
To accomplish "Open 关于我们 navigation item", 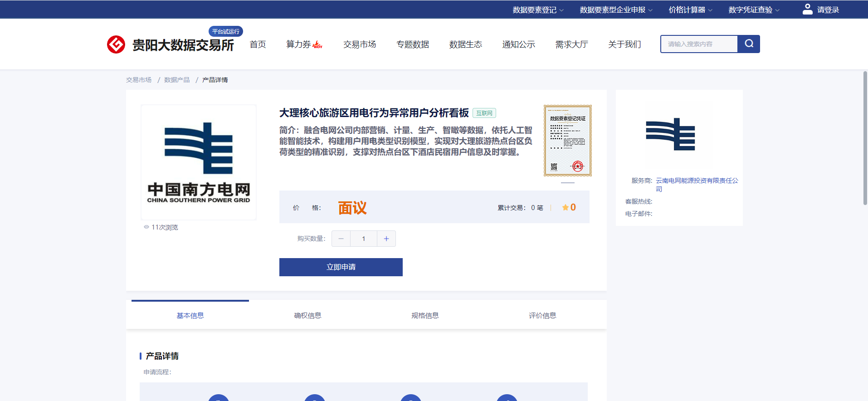I will tap(625, 44).
